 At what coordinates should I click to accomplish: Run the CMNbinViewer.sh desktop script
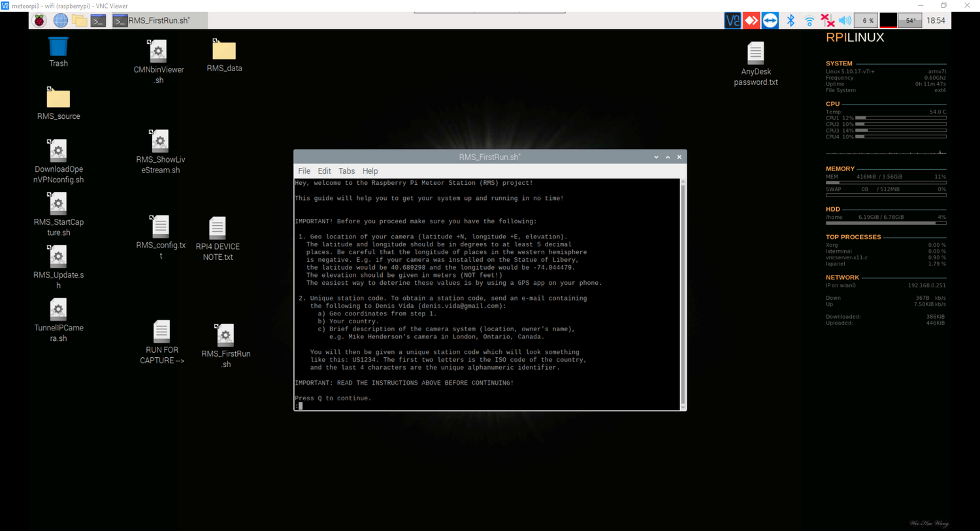159,51
